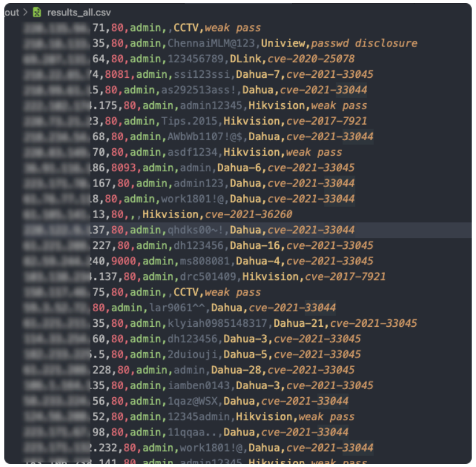Screen dimensions: 476x467
Task: Click the password '1qaz@WSX'
Action: (192, 401)
